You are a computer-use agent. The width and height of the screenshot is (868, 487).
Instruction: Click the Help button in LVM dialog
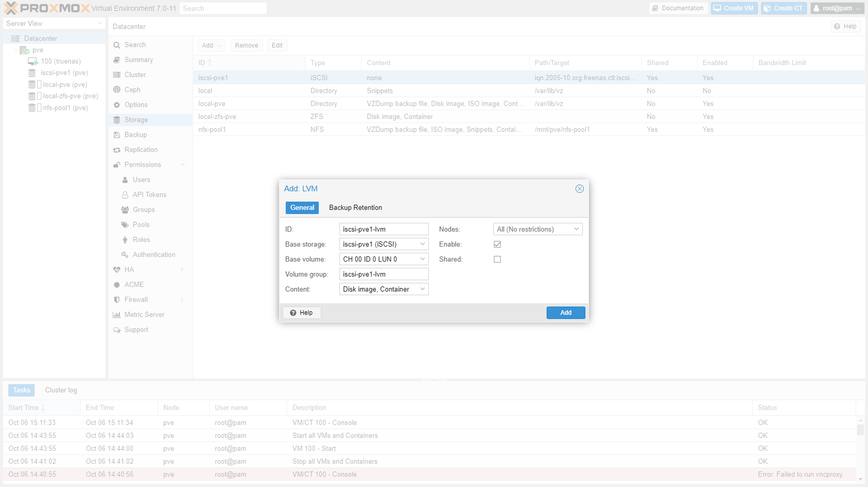pyautogui.click(x=302, y=313)
